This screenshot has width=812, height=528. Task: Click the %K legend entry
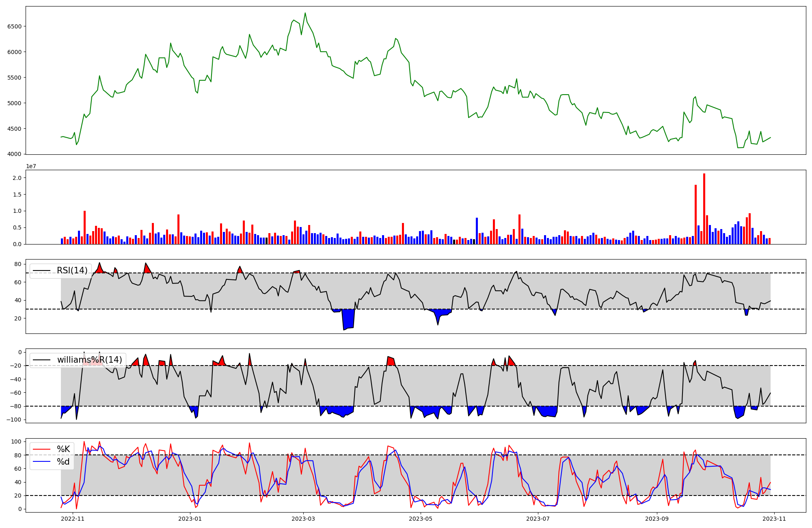63,449
